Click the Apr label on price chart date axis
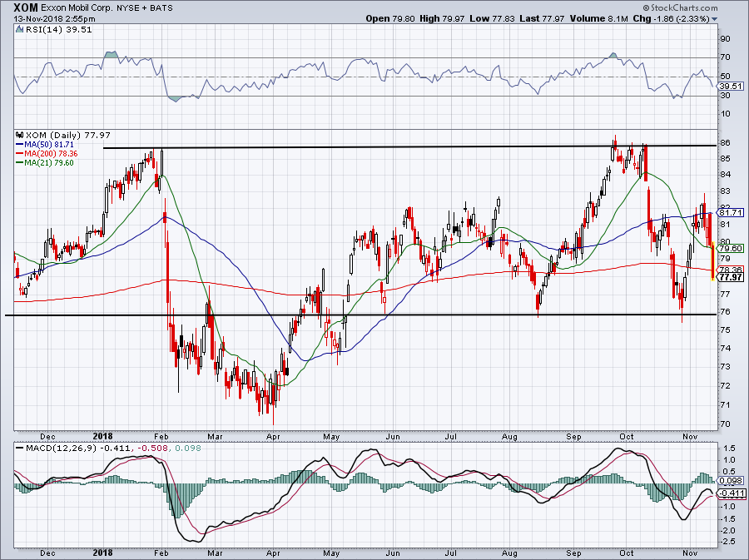The width and height of the screenshot is (749, 560). 273,436
